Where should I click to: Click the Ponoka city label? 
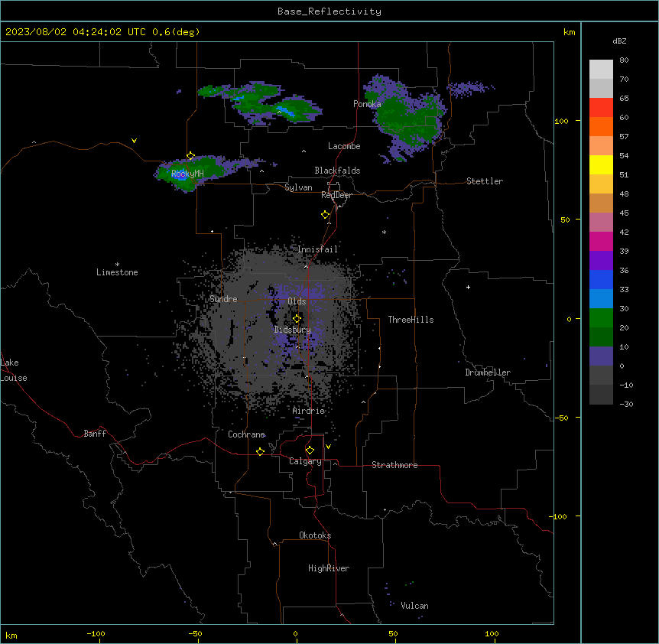point(367,104)
